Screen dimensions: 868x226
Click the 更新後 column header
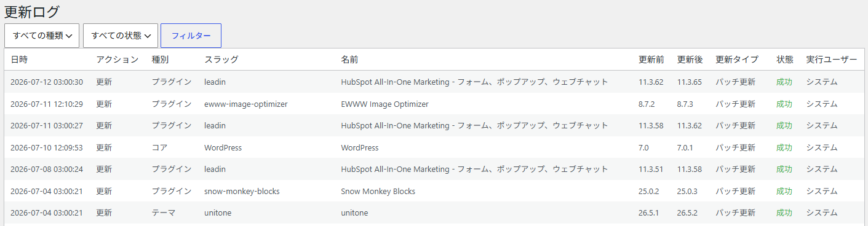coord(690,60)
